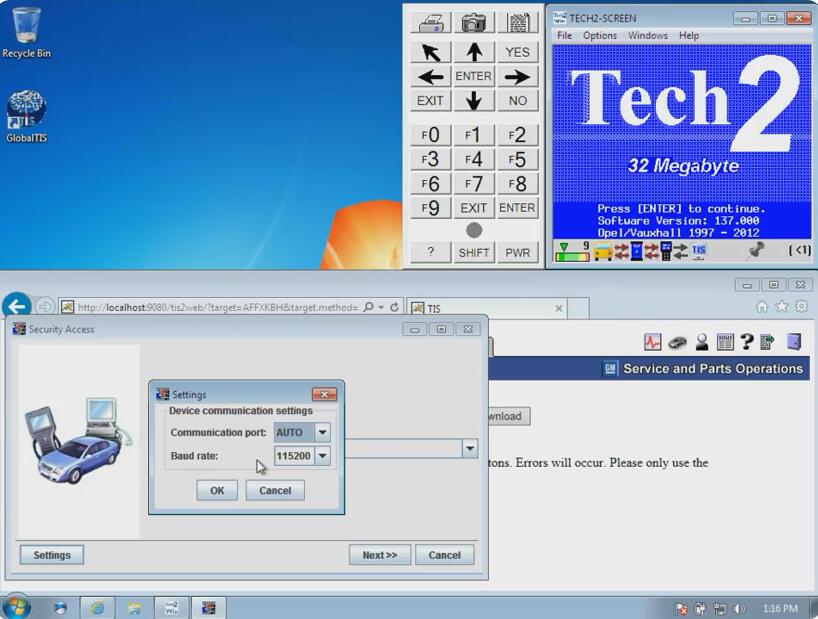
Task: Click the TIS icon in the Tech2 status bar
Action: point(699,251)
